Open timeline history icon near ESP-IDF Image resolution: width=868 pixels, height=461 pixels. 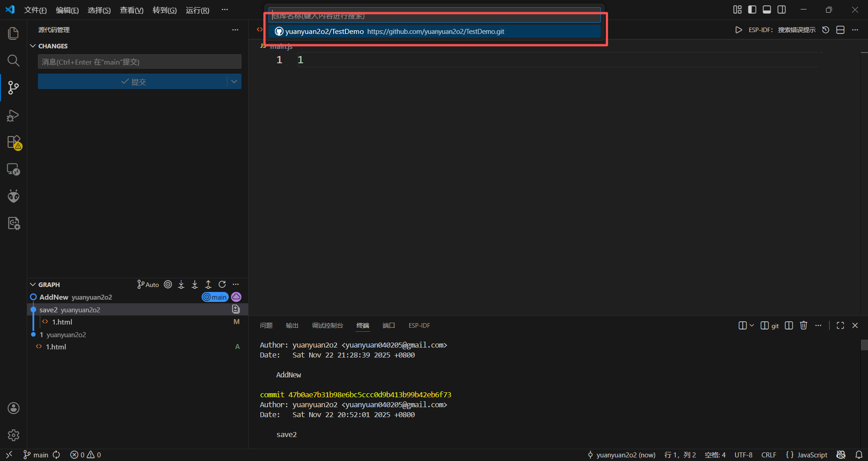826,30
